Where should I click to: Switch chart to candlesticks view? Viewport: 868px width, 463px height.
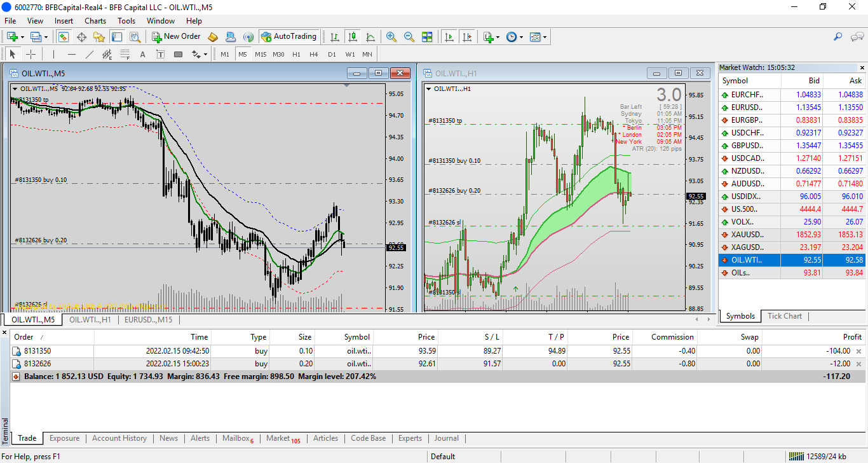353,37
